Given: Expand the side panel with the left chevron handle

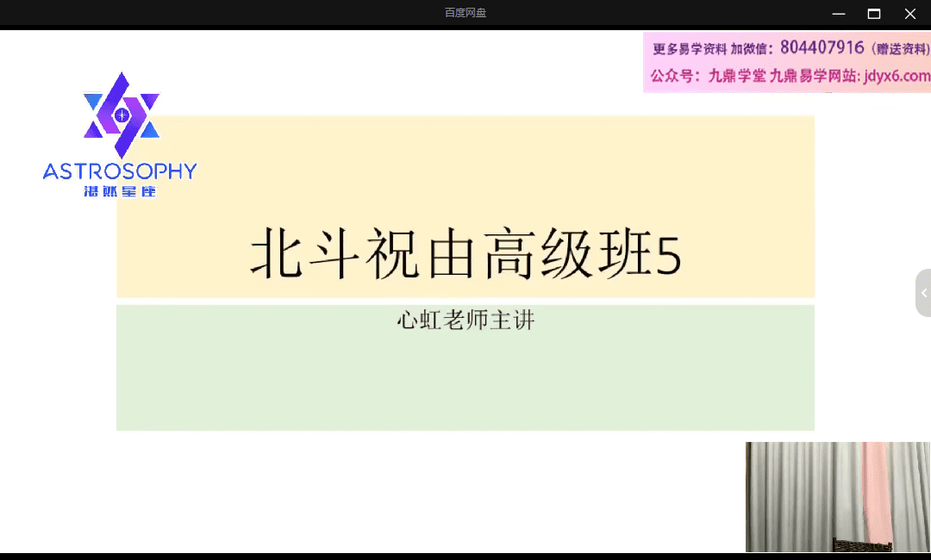Looking at the screenshot, I should (x=923, y=293).
